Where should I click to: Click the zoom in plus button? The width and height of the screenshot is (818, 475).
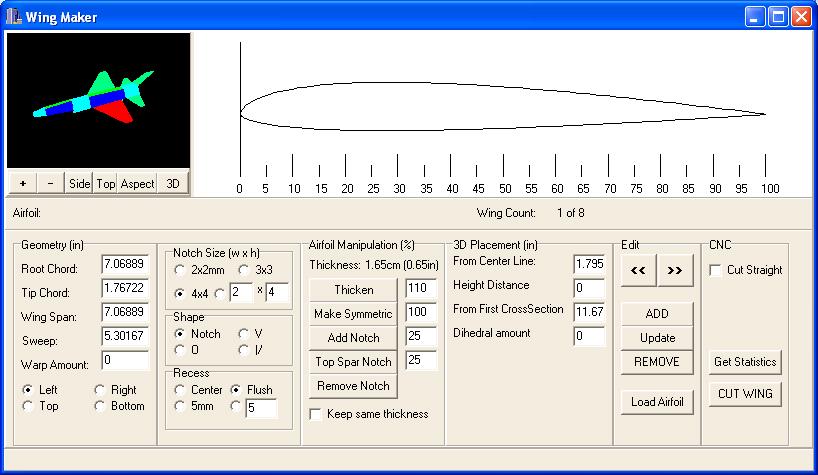[23, 184]
